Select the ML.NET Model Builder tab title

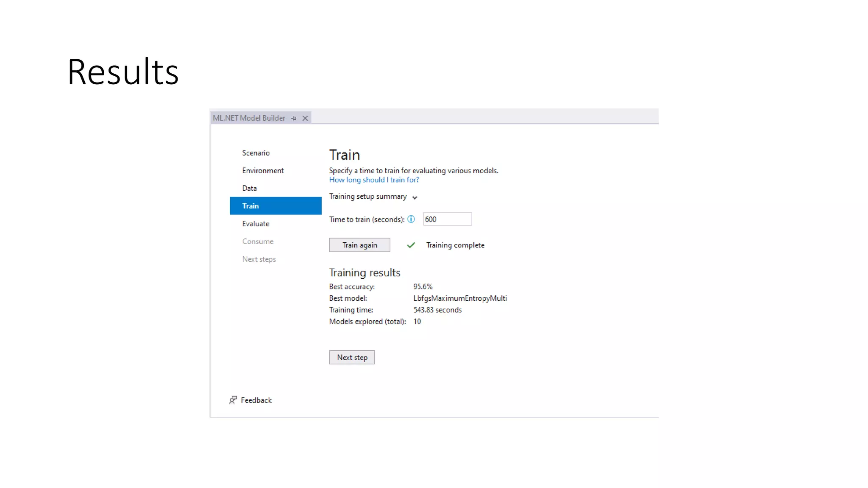tap(249, 118)
